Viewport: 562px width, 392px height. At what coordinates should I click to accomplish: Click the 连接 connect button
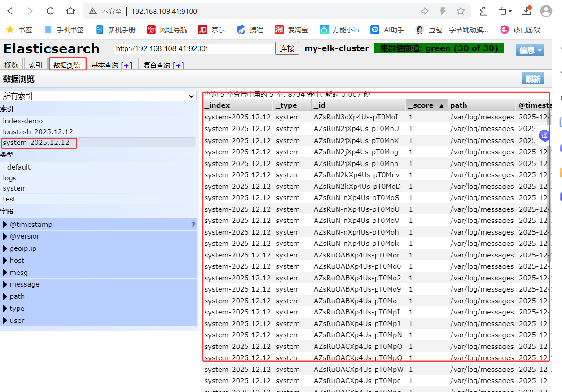[287, 48]
